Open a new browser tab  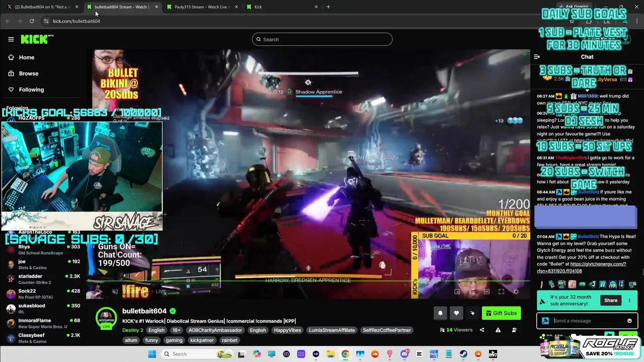pos(328,7)
